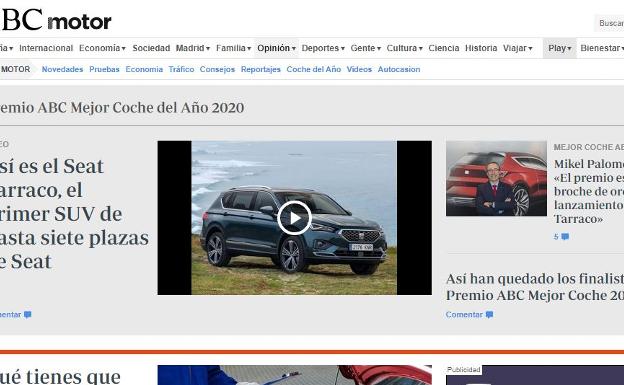The height and width of the screenshot is (385, 624).
Task: Open Mikel Palomera thumbnail image
Action: (496, 178)
